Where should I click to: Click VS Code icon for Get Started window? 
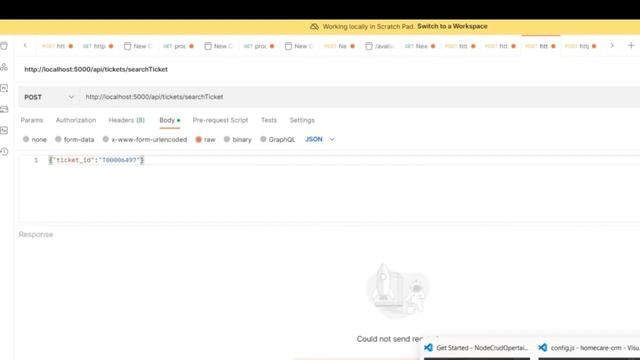(428, 348)
